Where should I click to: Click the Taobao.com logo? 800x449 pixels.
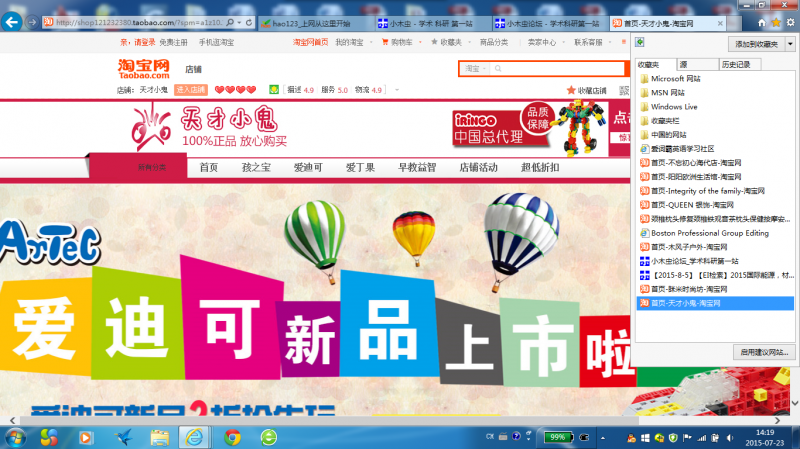tap(143, 69)
